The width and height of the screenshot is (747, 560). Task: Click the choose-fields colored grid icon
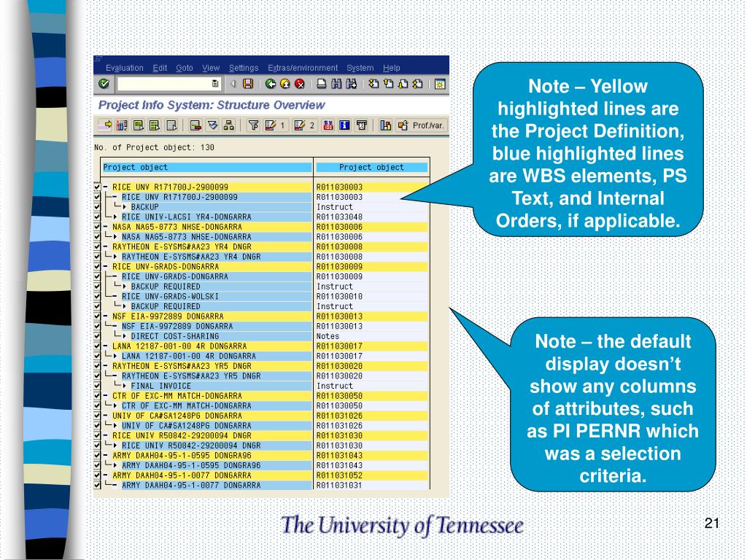pos(122,125)
